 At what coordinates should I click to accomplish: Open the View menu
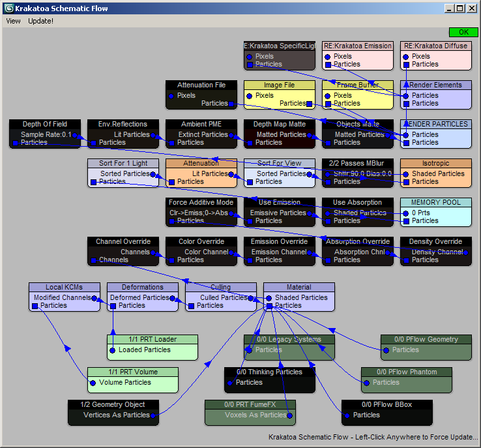(13, 21)
